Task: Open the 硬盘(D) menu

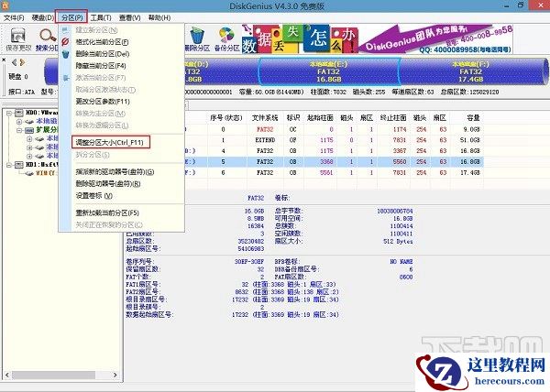Action: [x=42, y=17]
